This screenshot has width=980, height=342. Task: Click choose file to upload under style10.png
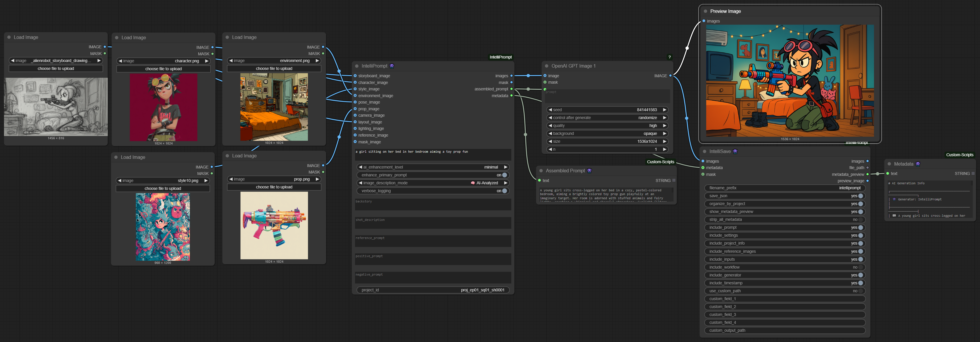click(x=163, y=188)
